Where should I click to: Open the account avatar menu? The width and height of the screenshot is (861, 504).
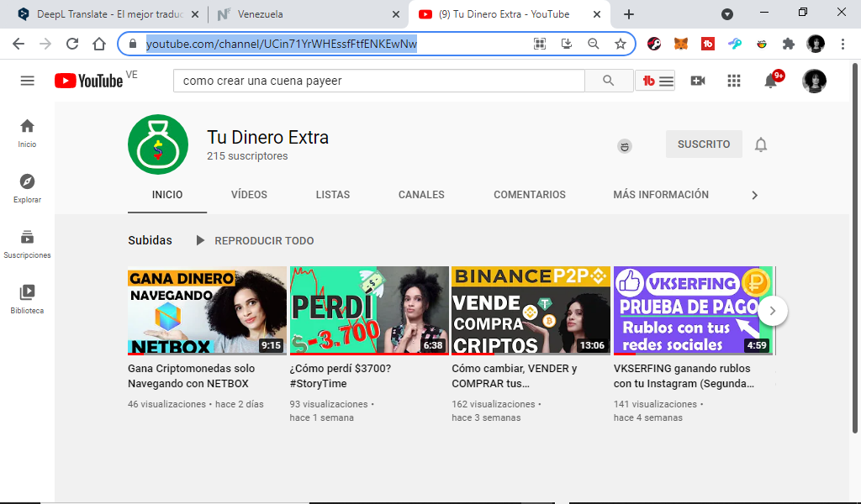pos(814,81)
